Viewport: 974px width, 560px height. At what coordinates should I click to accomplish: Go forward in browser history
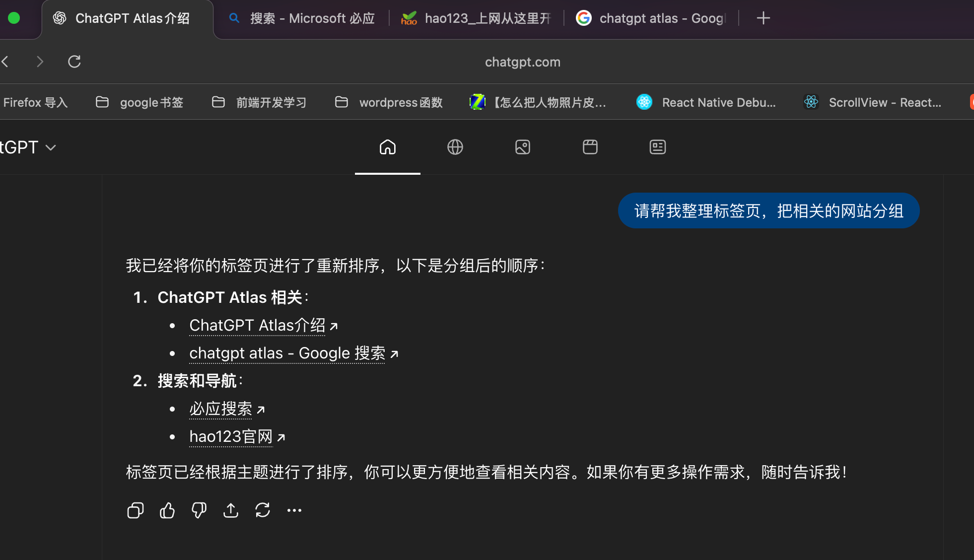pos(40,62)
